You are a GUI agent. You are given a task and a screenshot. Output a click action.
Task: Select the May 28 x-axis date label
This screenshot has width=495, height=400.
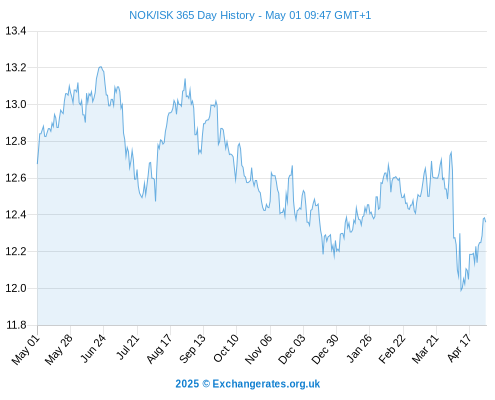pos(59,350)
